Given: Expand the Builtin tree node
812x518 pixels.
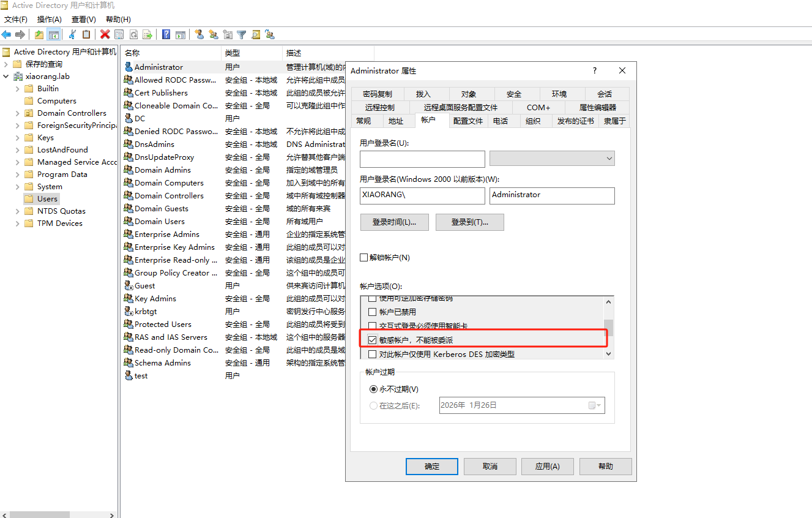Looking at the screenshot, I should point(18,89).
